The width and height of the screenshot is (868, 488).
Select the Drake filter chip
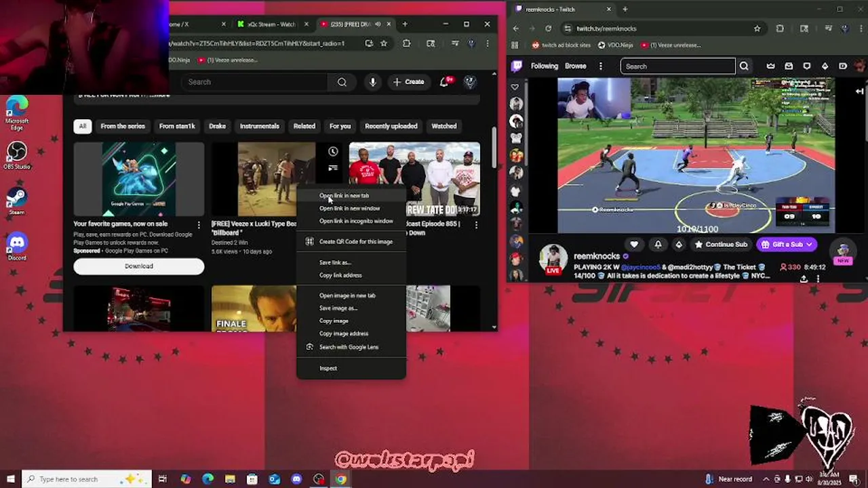217,126
